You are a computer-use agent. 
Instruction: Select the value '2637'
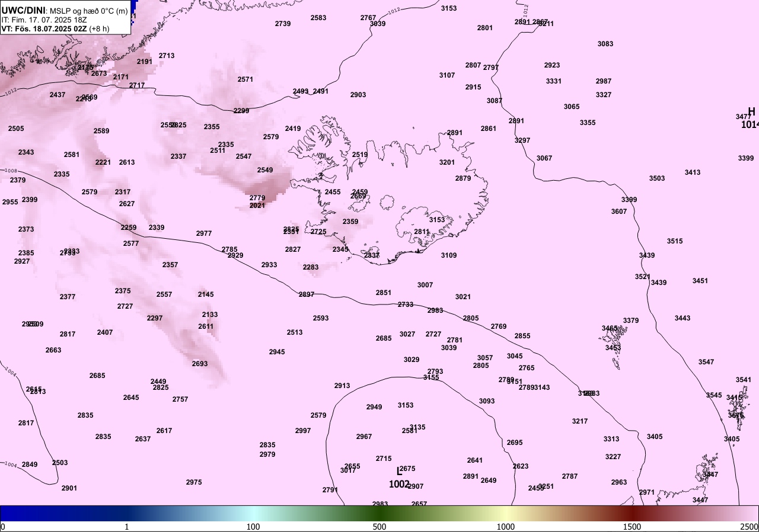[x=143, y=439]
